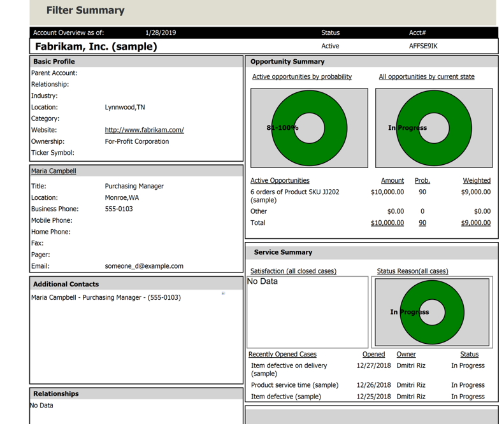Viewport: 504px width, 424px height.
Task: Click the date 12/25/2018
Action: click(x=374, y=397)
